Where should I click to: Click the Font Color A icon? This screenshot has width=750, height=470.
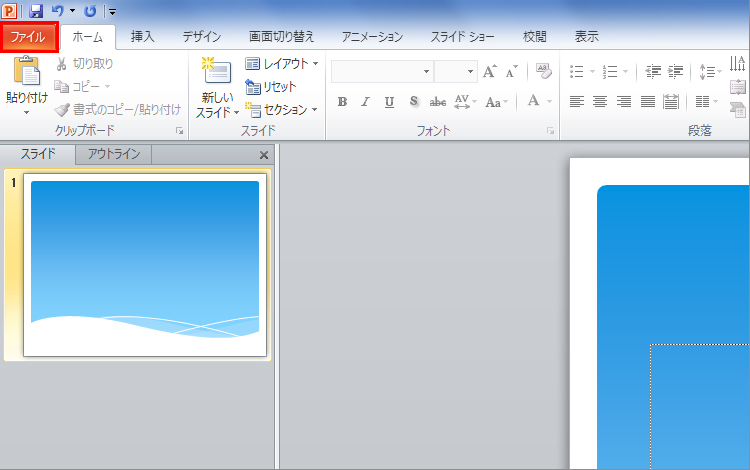(x=533, y=101)
